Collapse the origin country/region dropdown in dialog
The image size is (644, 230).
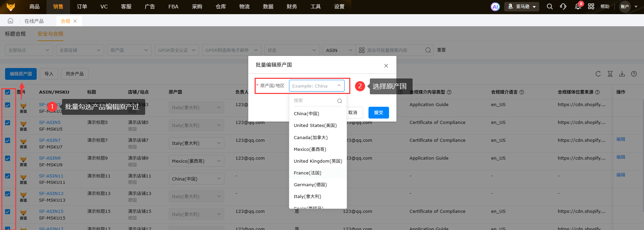339,86
